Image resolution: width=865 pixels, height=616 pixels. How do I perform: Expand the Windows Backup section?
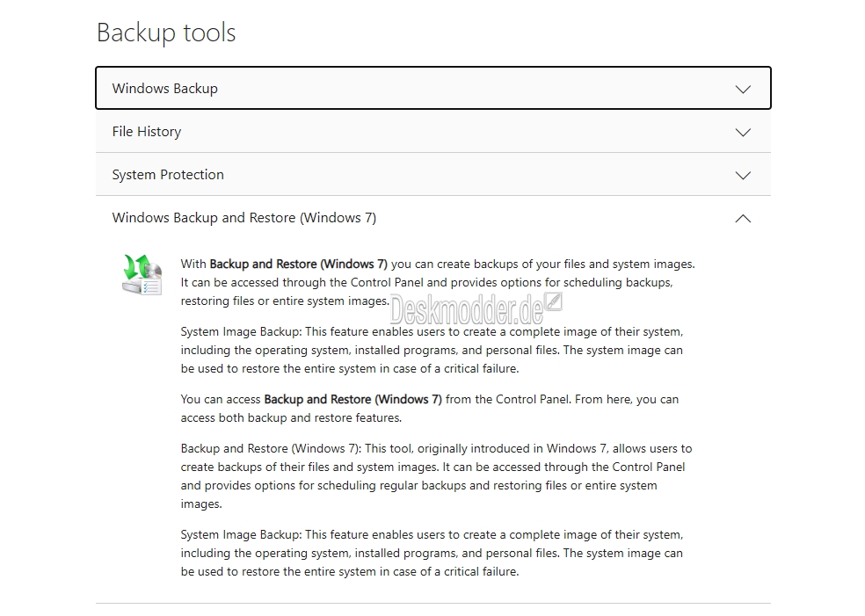coord(433,88)
